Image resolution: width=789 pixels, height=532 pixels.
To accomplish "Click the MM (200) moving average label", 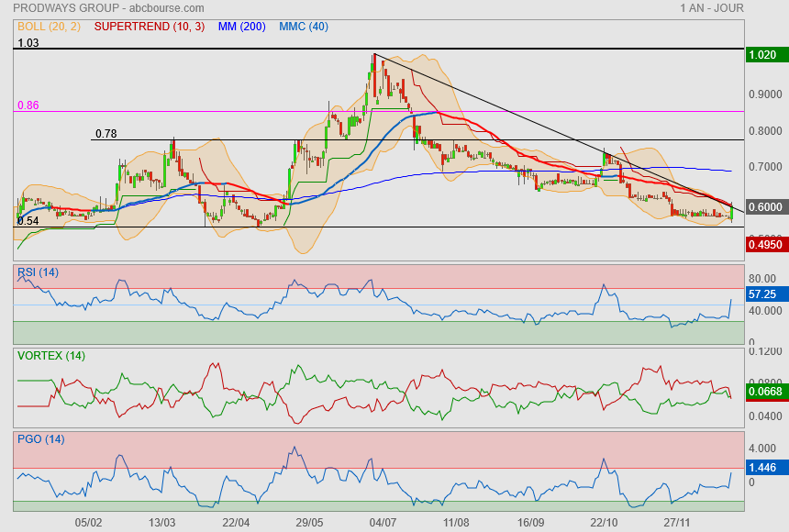I will (242, 27).
